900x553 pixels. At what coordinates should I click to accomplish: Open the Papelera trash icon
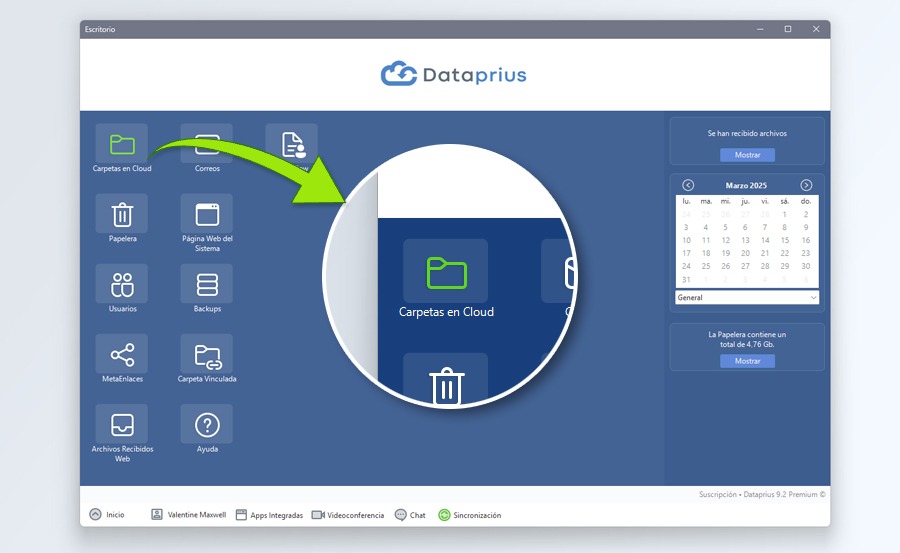pyautogui.click(x=122, y=214)
